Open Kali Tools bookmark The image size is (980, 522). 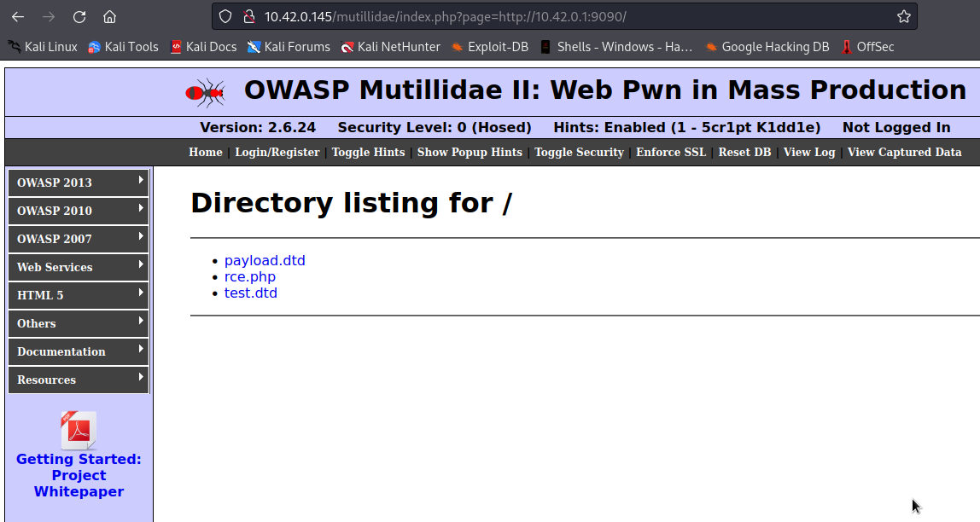click(x=123, y=47)
